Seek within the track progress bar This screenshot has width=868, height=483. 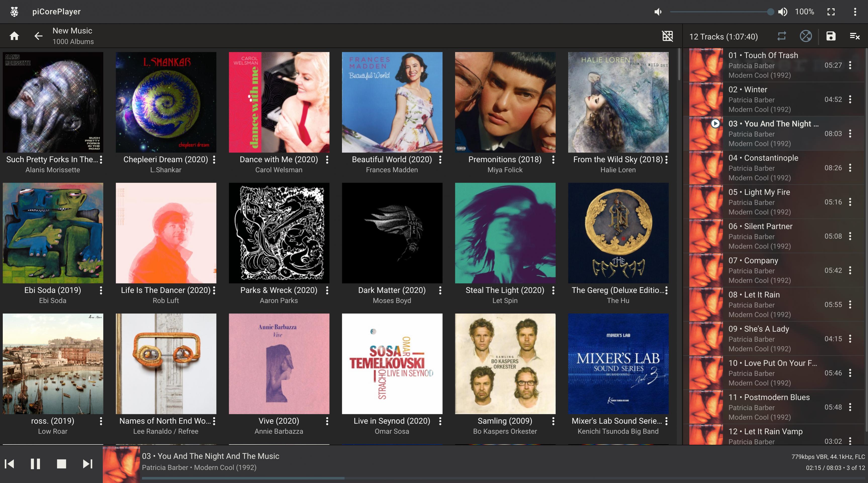tap(504, 478)
